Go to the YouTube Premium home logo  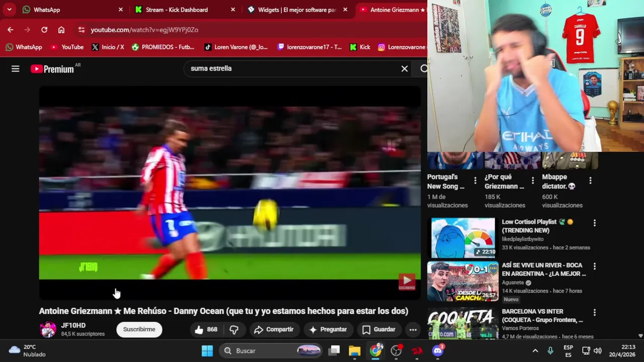click(52, 69)
